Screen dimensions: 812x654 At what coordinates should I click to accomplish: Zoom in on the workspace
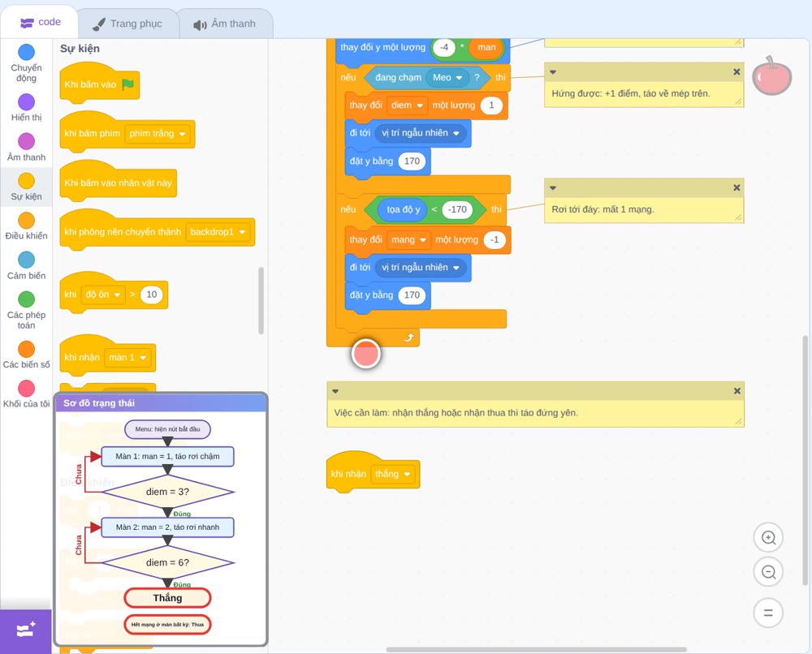tap(768, 538)
